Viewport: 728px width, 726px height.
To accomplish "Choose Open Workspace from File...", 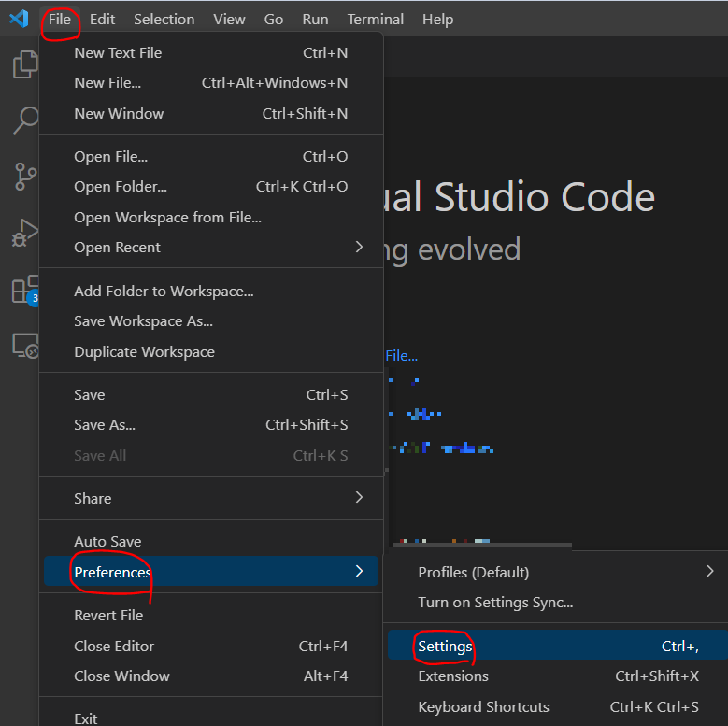I will (x=211, y=218).
